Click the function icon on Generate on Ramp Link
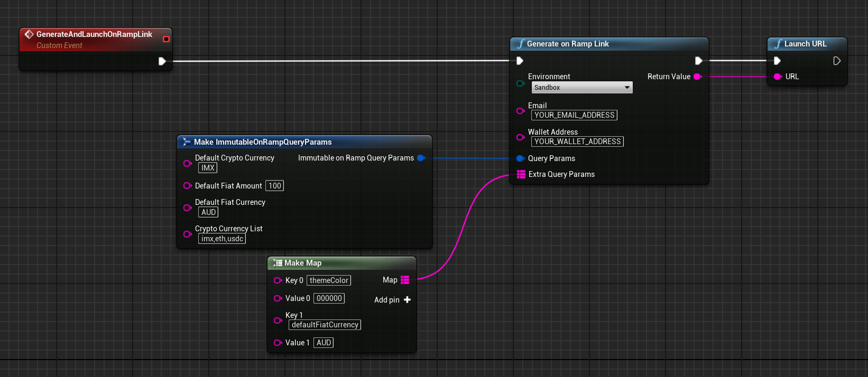 coord(521,44)
